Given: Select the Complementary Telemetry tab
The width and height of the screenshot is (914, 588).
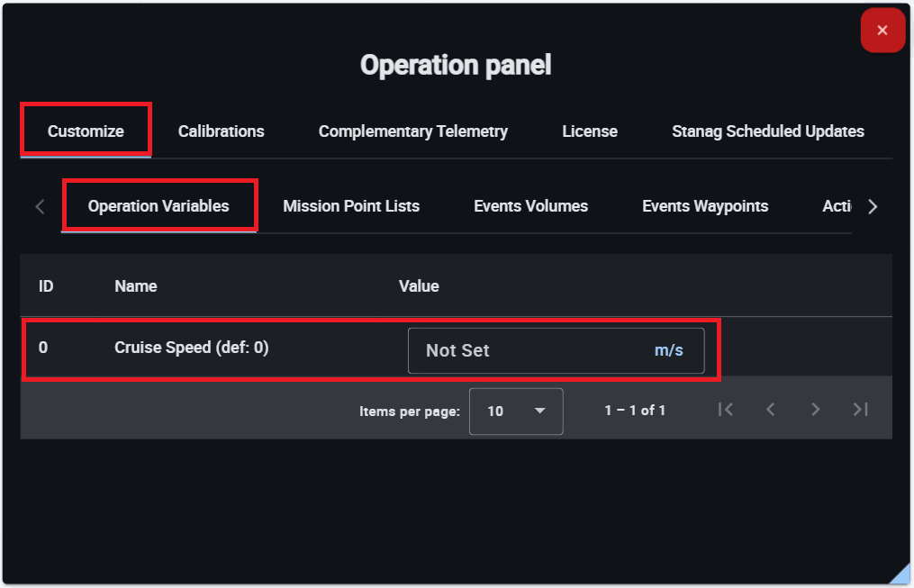Looking at the screenshot, I should [x=412, y=131].
